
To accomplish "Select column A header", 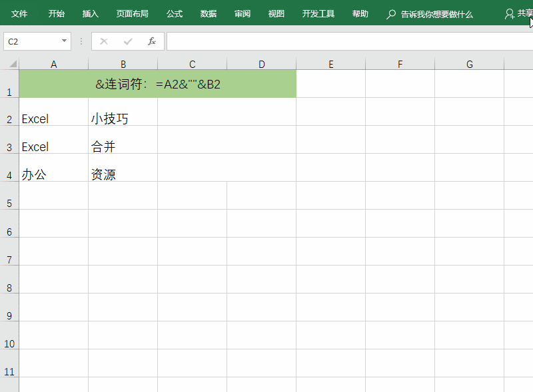I will pos(54,64).
